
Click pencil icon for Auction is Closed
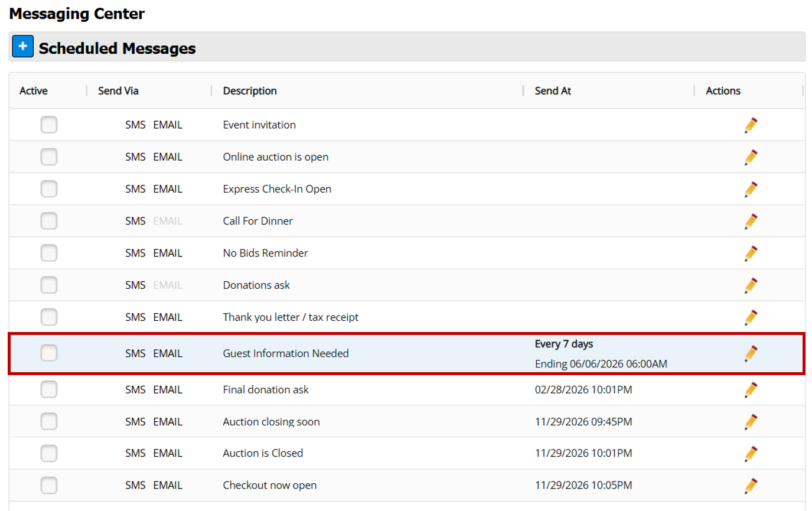pos(751,454)
